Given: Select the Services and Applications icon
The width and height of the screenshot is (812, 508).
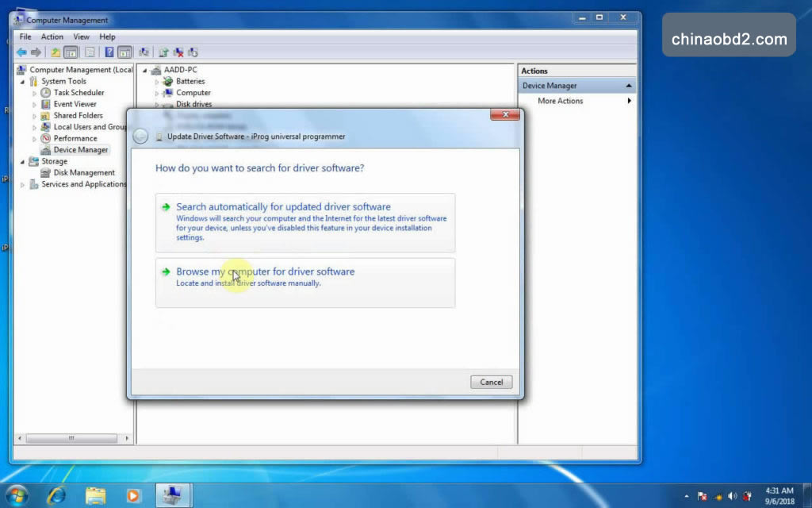Looking at the screenshot, I should tap(33, 183).
